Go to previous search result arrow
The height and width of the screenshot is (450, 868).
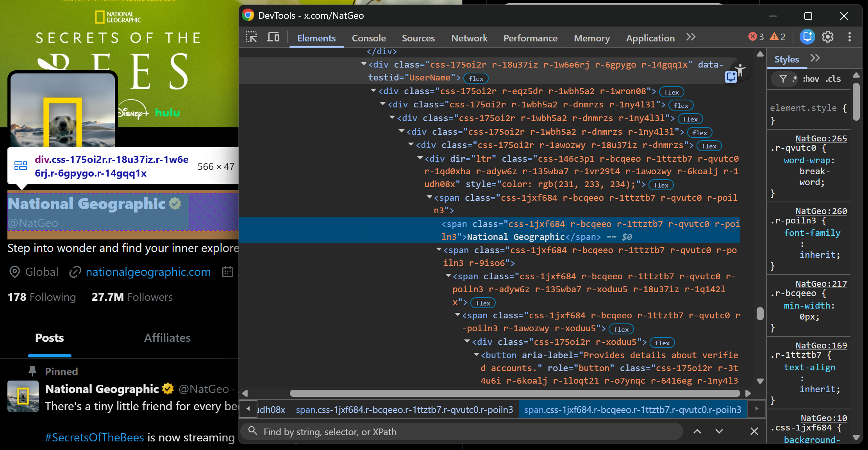[697, 431]
